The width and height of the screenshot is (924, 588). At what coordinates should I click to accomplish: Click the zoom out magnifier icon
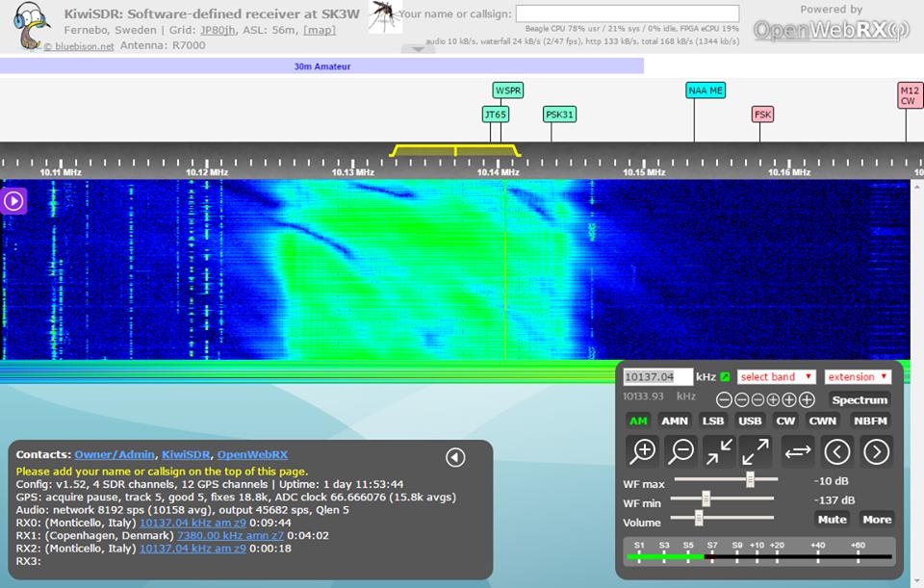coord(681,450)
